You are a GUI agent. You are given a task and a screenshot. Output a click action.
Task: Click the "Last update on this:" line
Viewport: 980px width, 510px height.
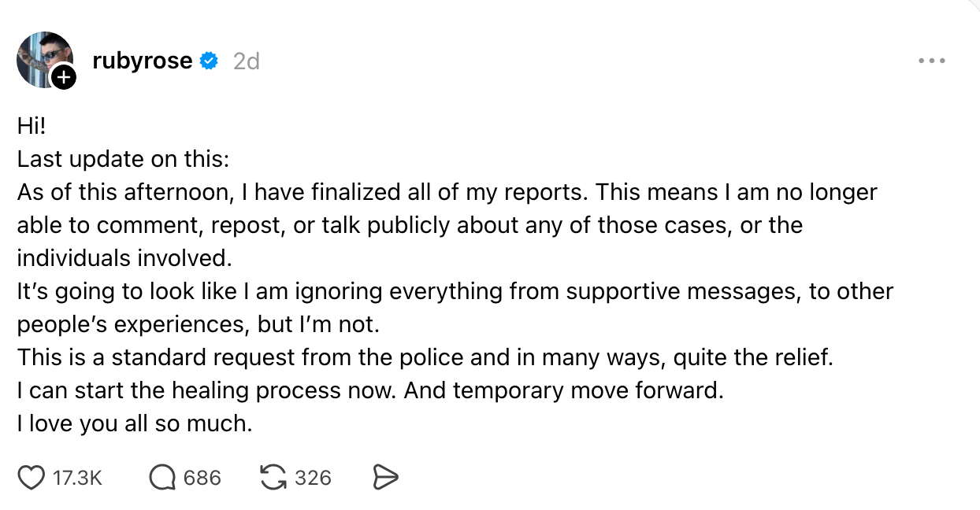tap(123, 159)
